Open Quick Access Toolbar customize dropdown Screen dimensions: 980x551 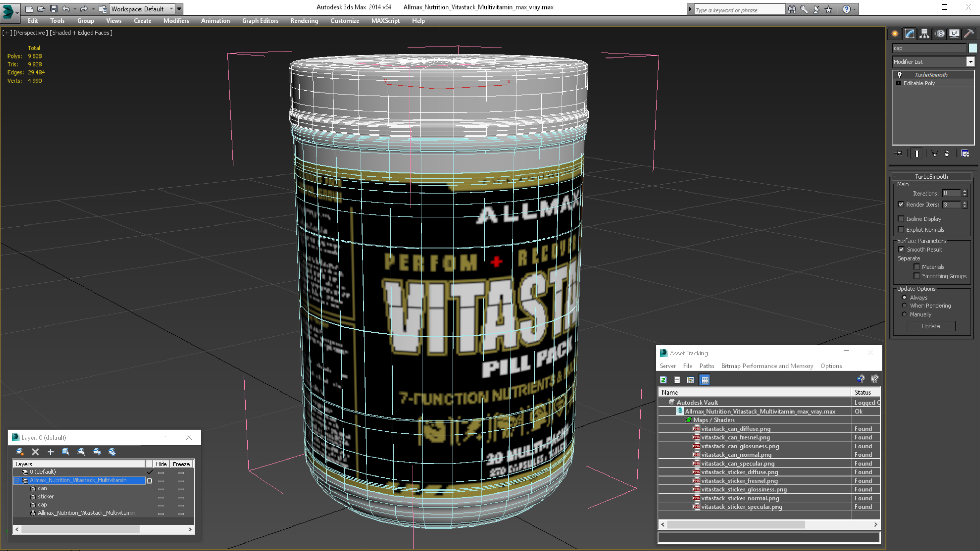[x=179, y=9]
